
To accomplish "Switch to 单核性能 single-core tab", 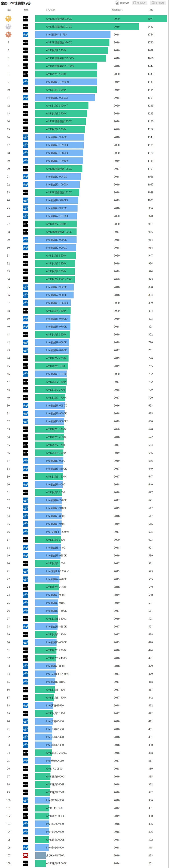I will point(140,3).
